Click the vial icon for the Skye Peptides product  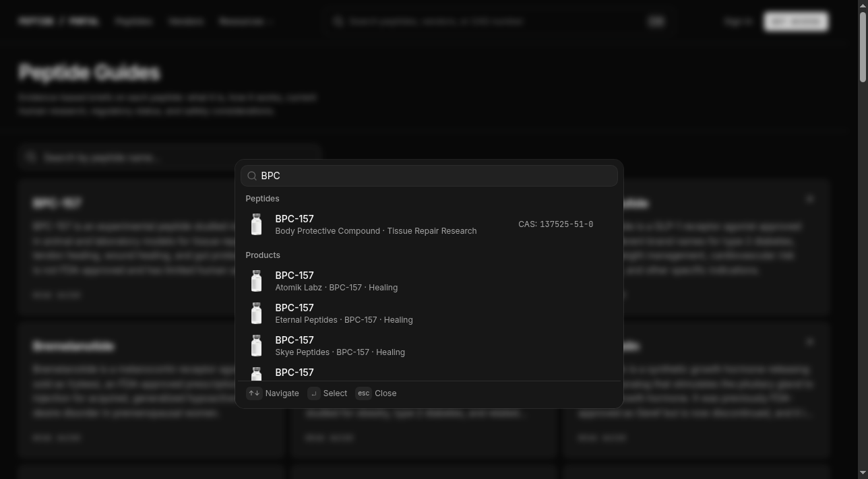tap(256, 346)
